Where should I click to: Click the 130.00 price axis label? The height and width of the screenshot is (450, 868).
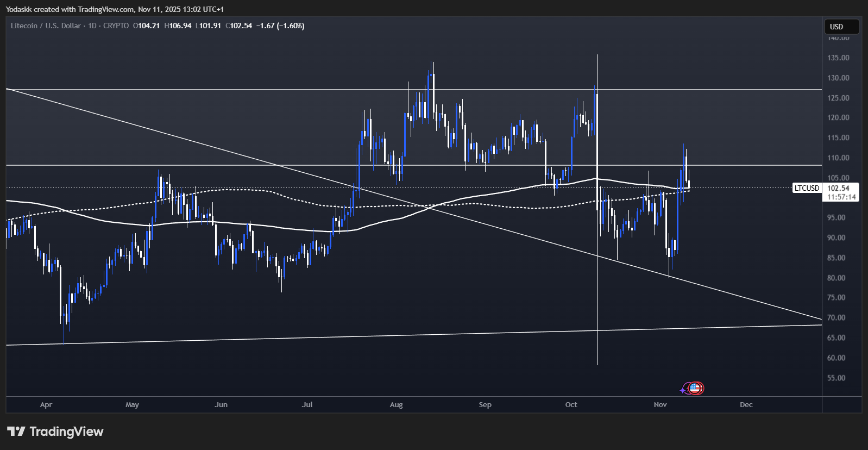[x=838, y=78]
